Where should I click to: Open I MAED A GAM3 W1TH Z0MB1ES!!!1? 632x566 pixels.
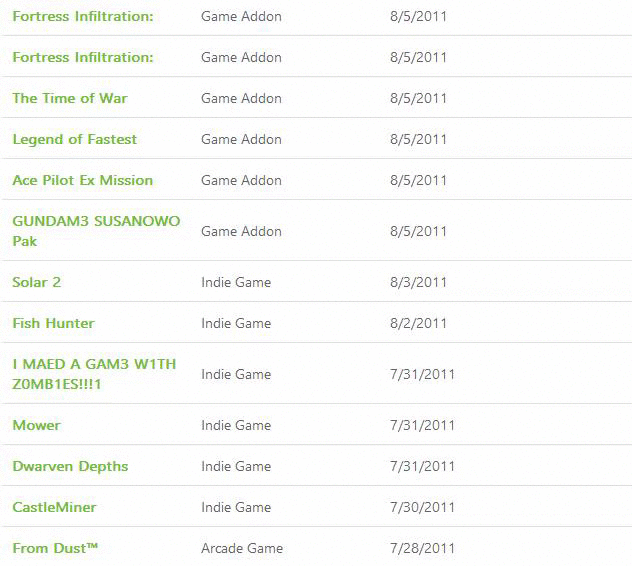tap(94, 374)
